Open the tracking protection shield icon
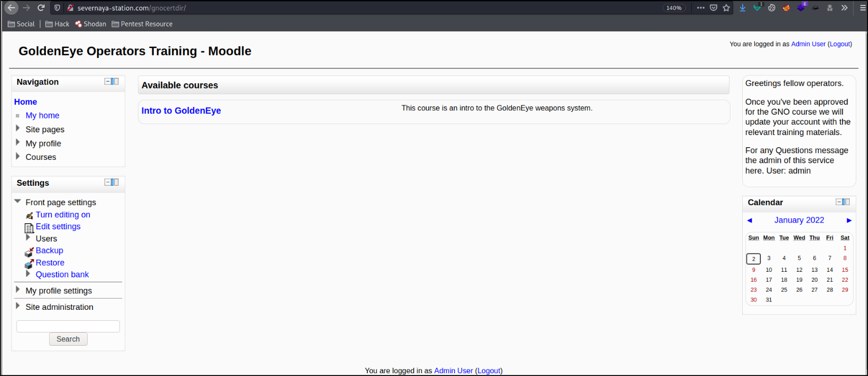This screenshot has height=376, width=868. click(x=57, y=8)
